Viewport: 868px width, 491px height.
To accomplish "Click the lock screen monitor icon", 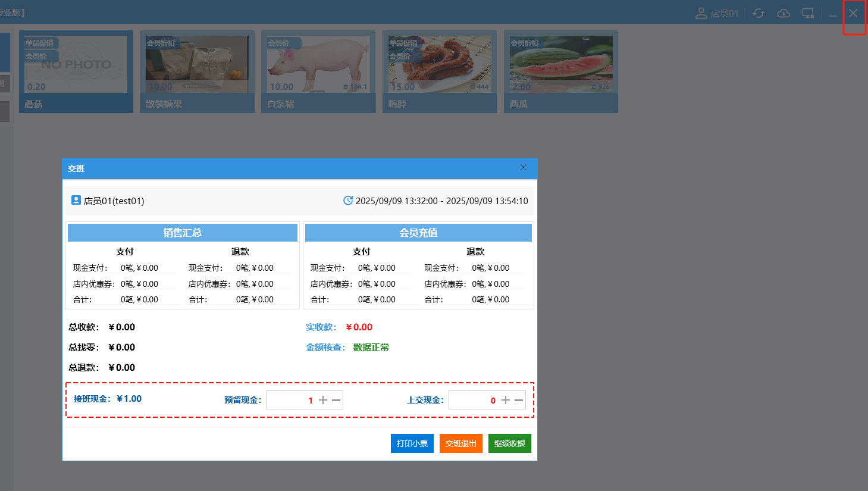I will (808, 13).
